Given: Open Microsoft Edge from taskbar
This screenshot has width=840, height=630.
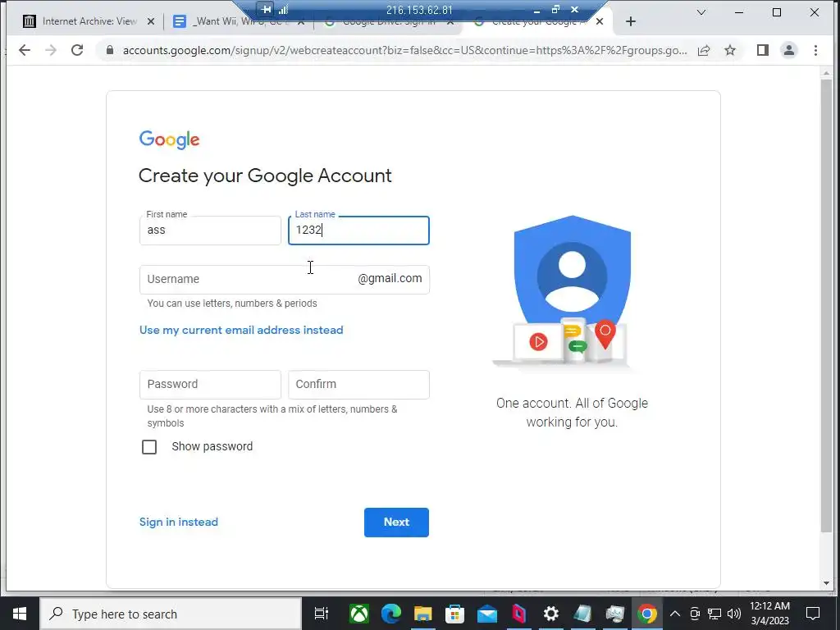Looking at the screenshot, I should coord(391,614).
